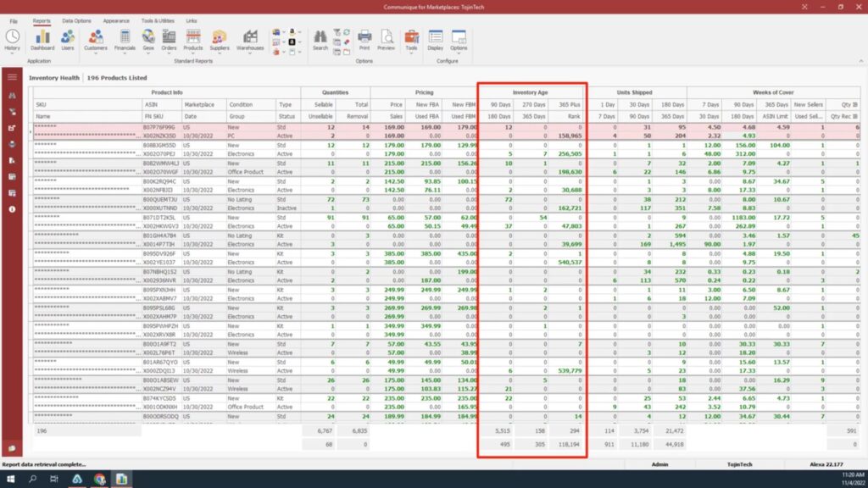Open the Display configuration

click(x=435, y=38)
